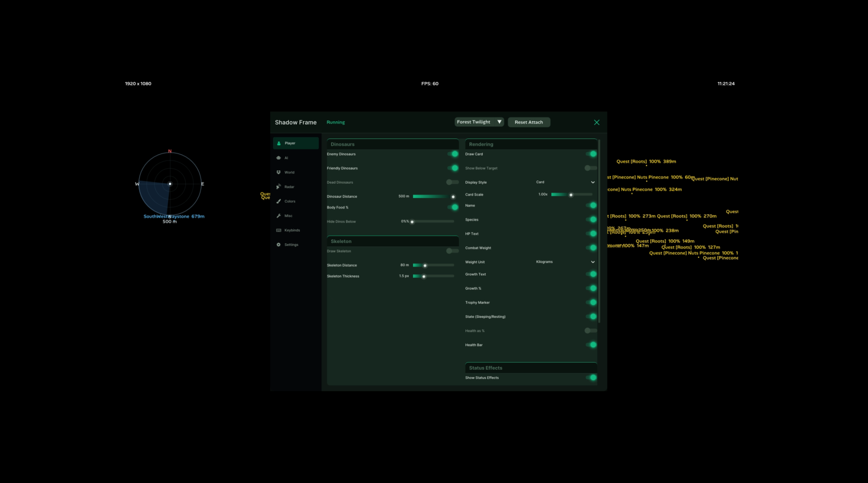Disable the Enemy Dinosaurs toggle
The width and height of the screenshot is (868, 483).
tap(453, 154)
